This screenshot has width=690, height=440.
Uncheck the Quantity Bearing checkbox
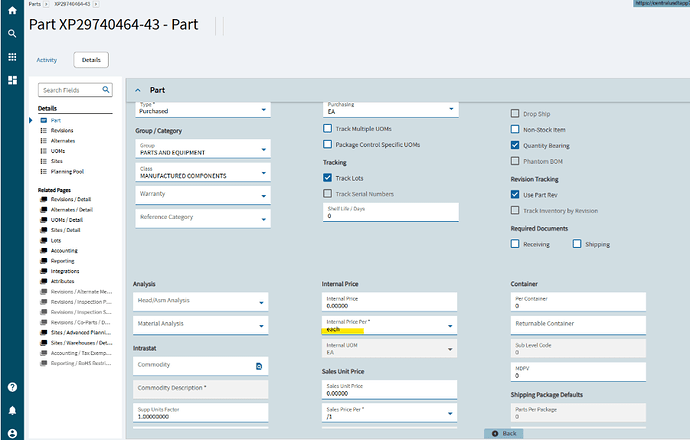[x=516, y=145]
